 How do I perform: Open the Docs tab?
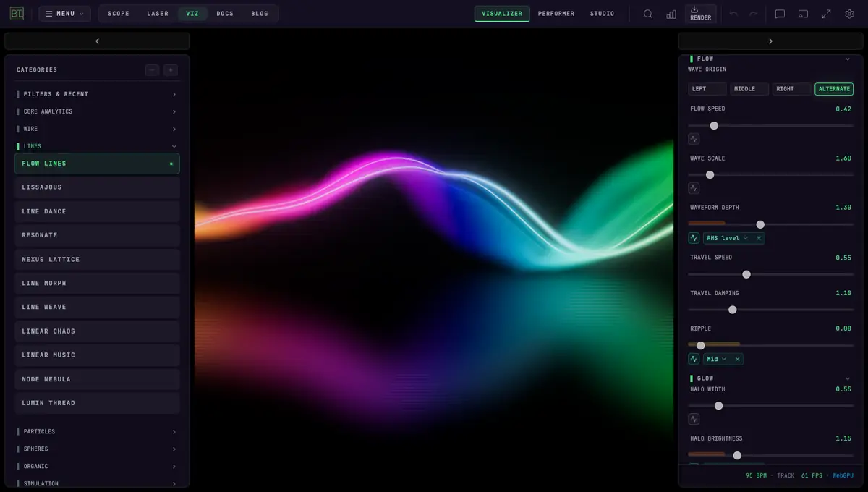pos(225,14)
